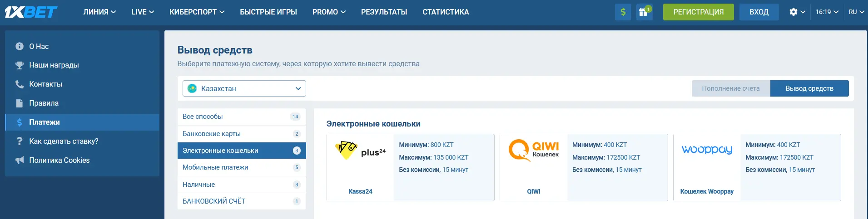
Task: Select Мобильные платежи category
Action: [242, 167]
